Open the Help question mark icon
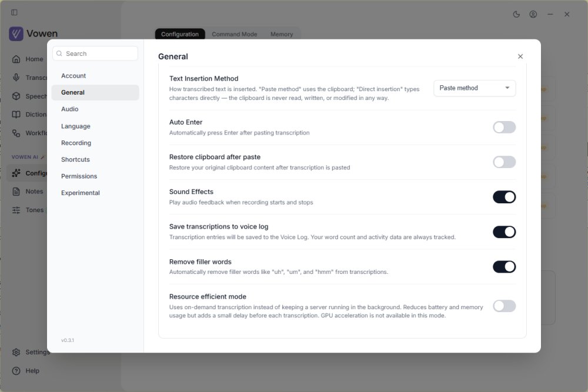The height and width of the screenshot is (392, 588). click(16, 371)
